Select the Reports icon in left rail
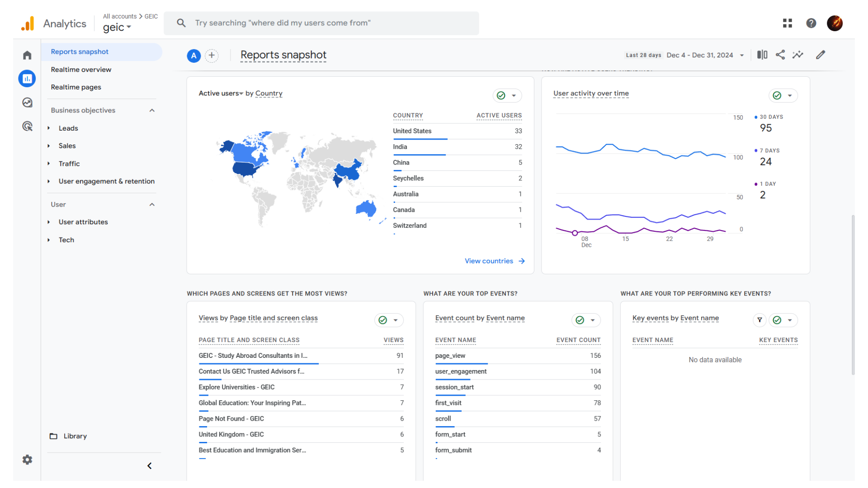 click(27, 79)
